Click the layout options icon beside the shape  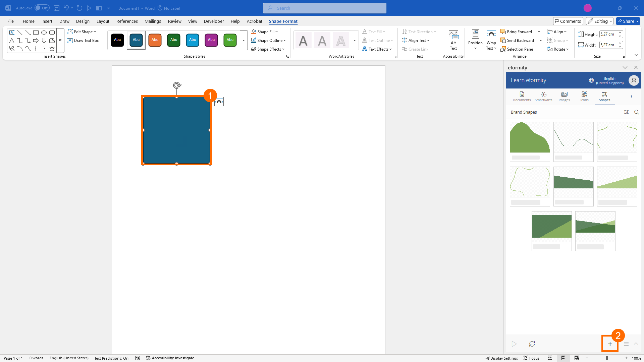point(219,102)
